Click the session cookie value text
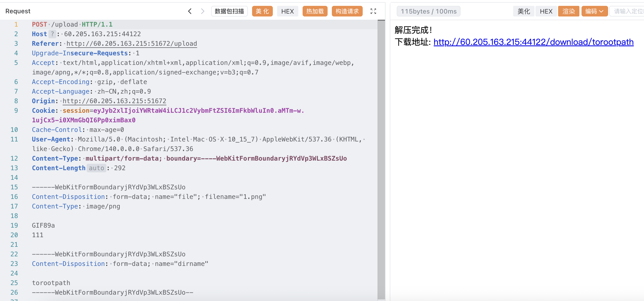 (168, 115)
